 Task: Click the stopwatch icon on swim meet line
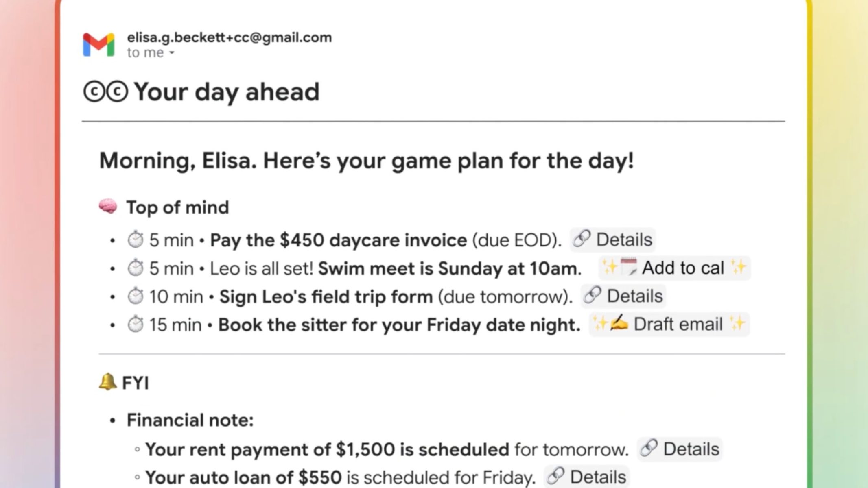136,268
